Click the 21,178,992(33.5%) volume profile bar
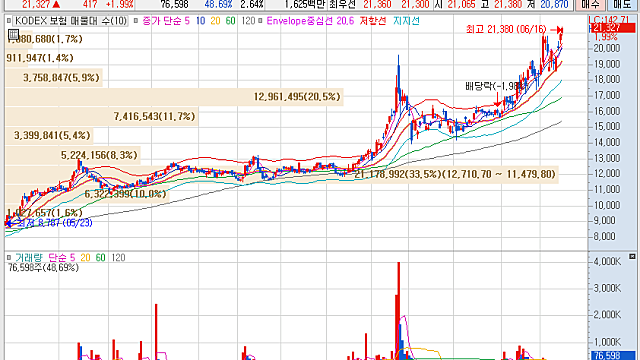 [282, 174]
